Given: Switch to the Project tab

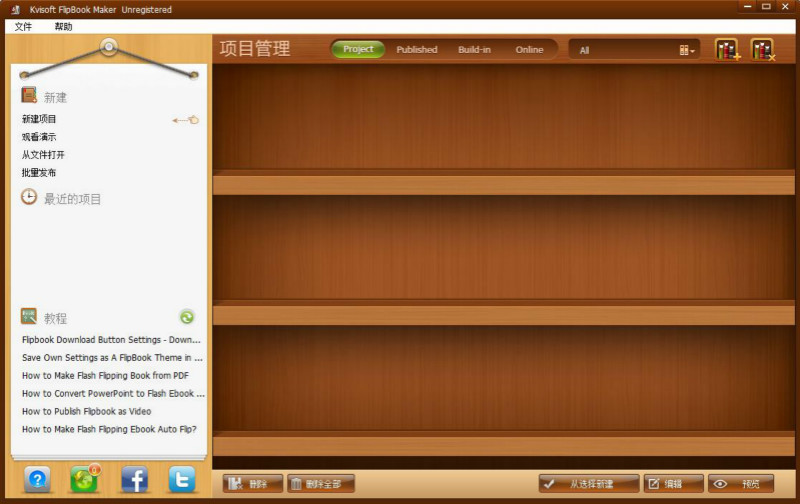Looking at the screenshot, I should coord(358,49).
